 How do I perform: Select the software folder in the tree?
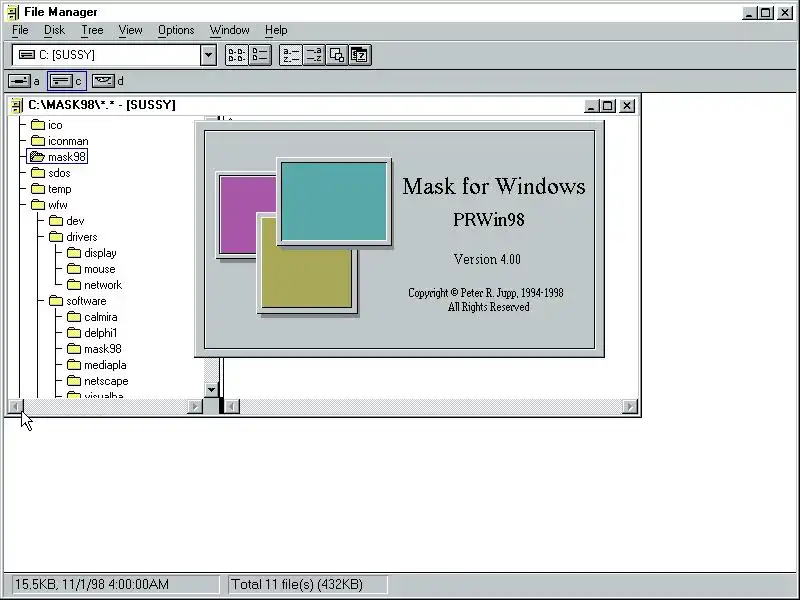click(x=78, y=301)
